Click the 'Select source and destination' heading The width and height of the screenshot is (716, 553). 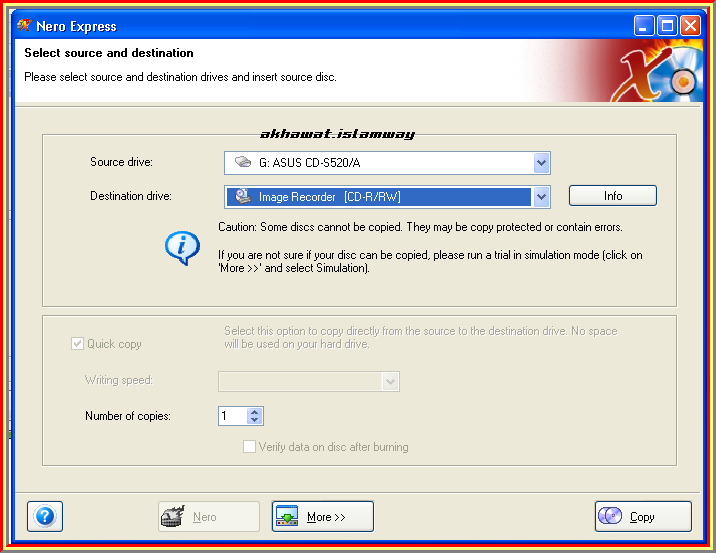(109, 53)
